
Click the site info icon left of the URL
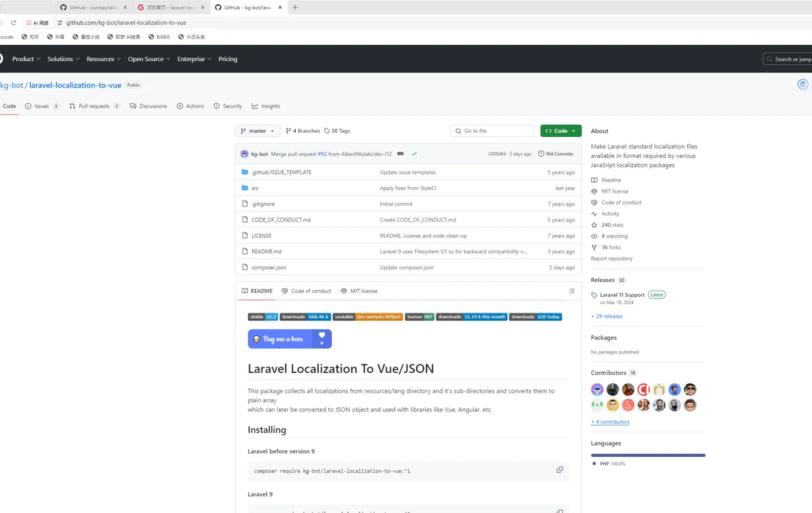point(60,23)
